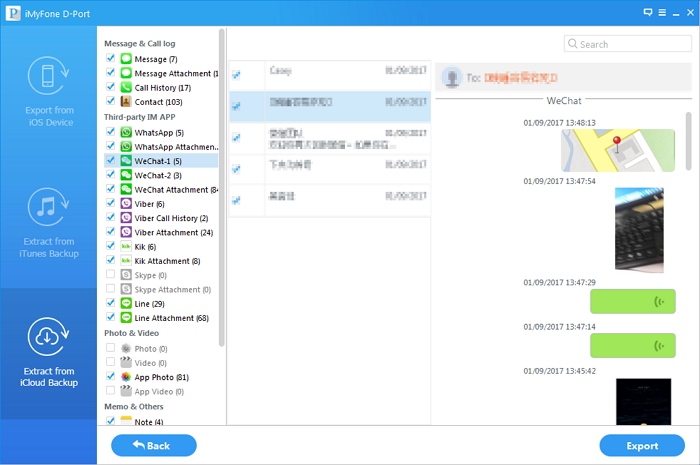700x465 pixels.
Task: Click the Viber Call History icon
Action: click(126, 218)
